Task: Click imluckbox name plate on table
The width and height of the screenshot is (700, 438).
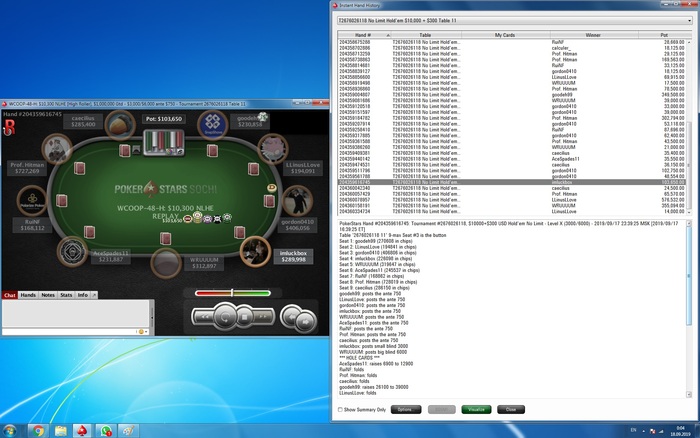Action: click(293, 256)
